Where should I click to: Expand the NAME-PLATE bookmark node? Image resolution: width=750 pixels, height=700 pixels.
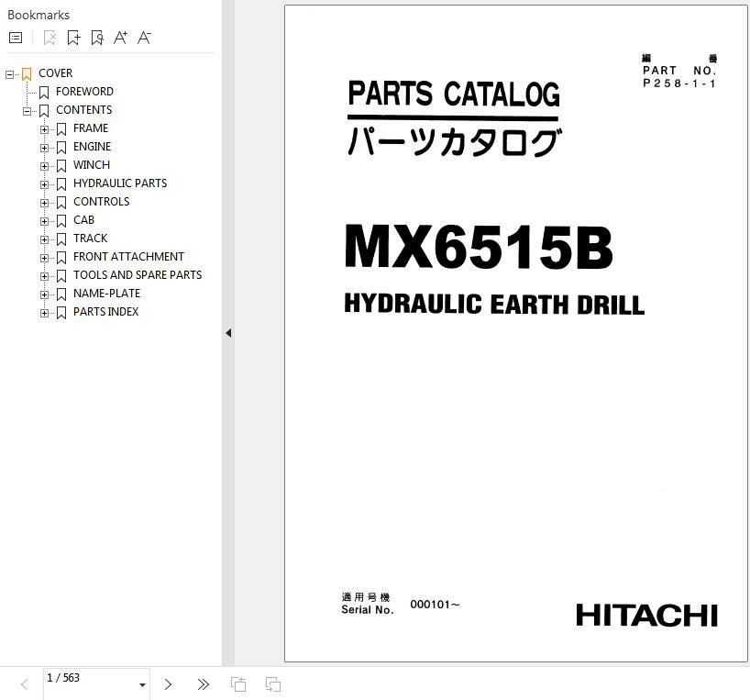coord(44,294)
